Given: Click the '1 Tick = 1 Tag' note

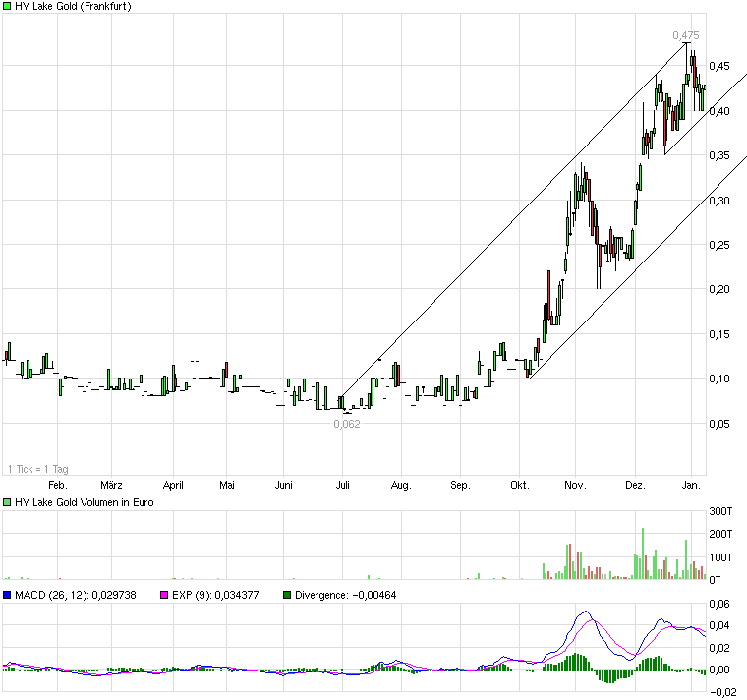Looking at the screenshot, I should pos(38,469).
